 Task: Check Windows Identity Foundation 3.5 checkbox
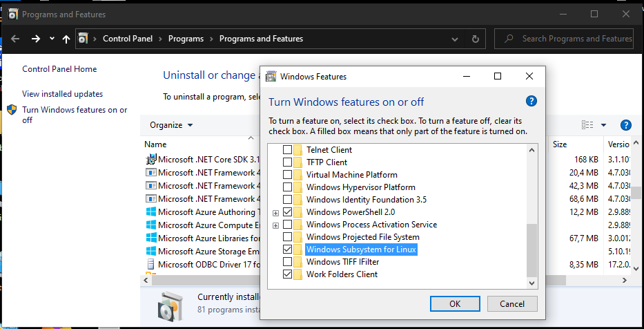pyautogui.click(x=288, y=200)
